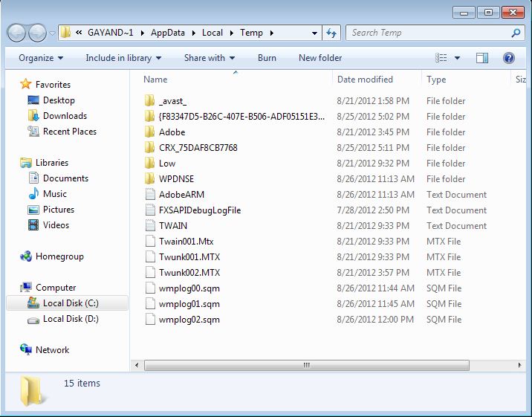Expand the arrow after Local in breadcrumb
Viewport: 532px width, 417px height.
click(x=231, y=33)
